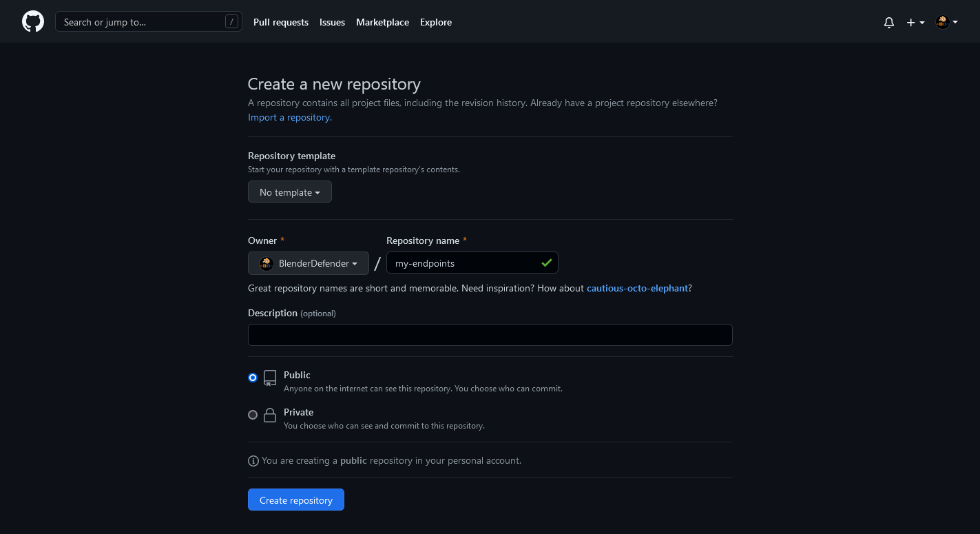Click the info icon beside public notice

(253, 461)
